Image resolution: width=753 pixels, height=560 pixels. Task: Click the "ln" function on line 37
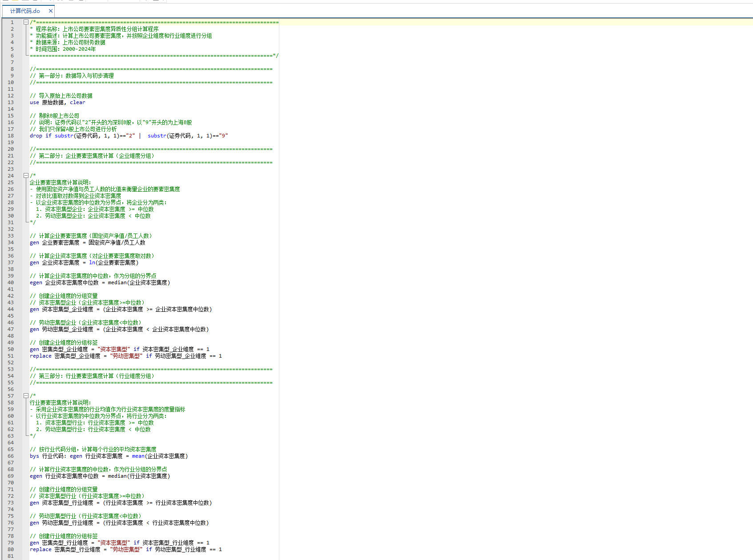click(92, 262)
